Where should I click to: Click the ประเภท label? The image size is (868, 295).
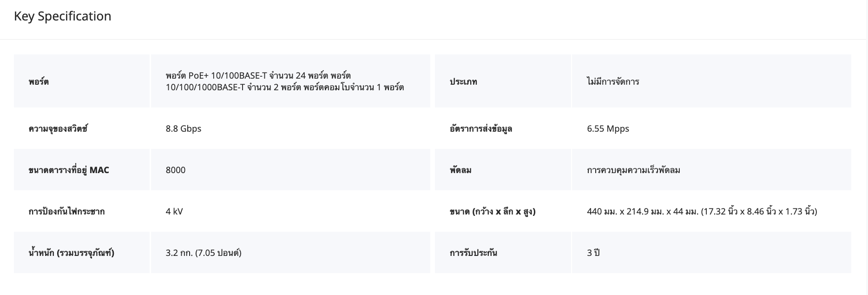pyautogui.click(x=463, y=81)
